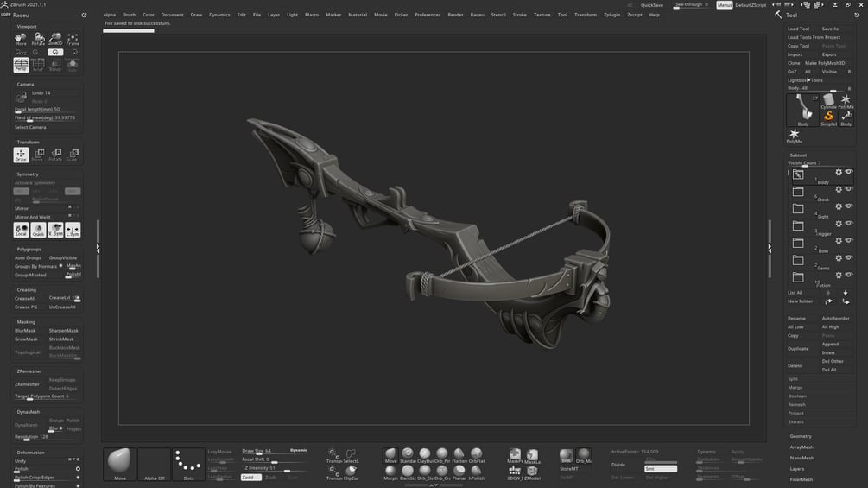Image resolution: width=868 pixels, height=488 pixels.
Task: Open the Preferences menu
Action: tap(428, 15)
